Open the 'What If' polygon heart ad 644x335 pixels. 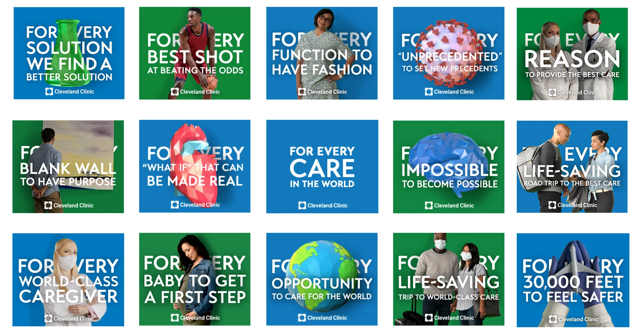(195, 166)
